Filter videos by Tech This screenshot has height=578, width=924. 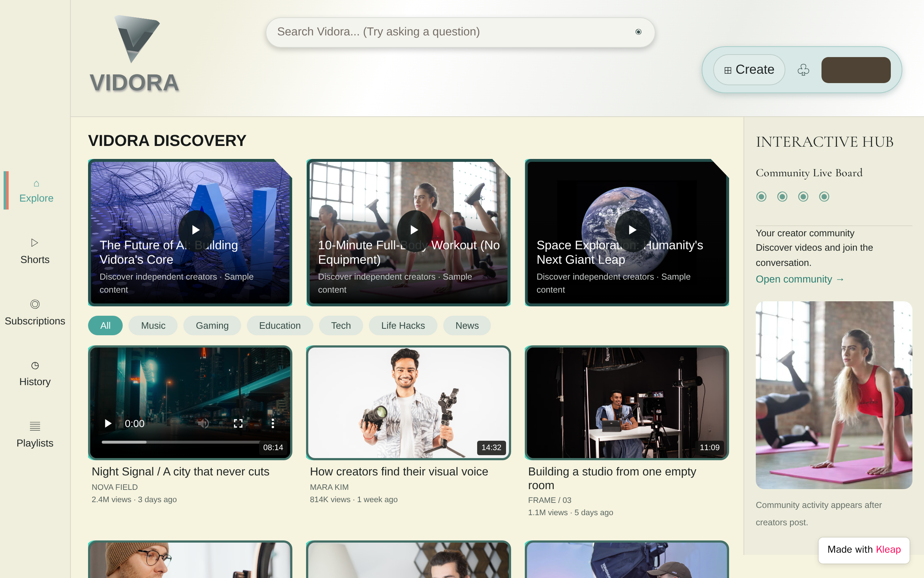341,325
